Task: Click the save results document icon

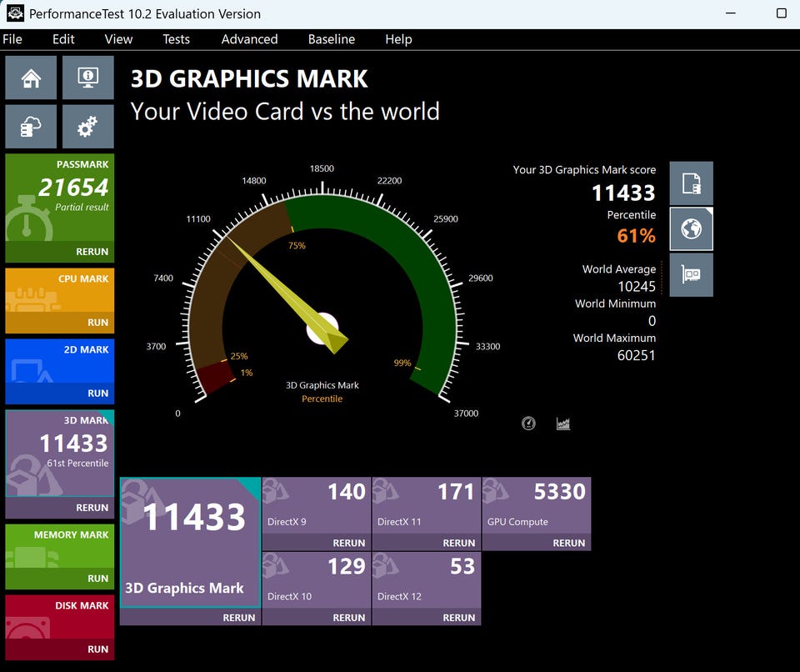Action: click(692, 183)
